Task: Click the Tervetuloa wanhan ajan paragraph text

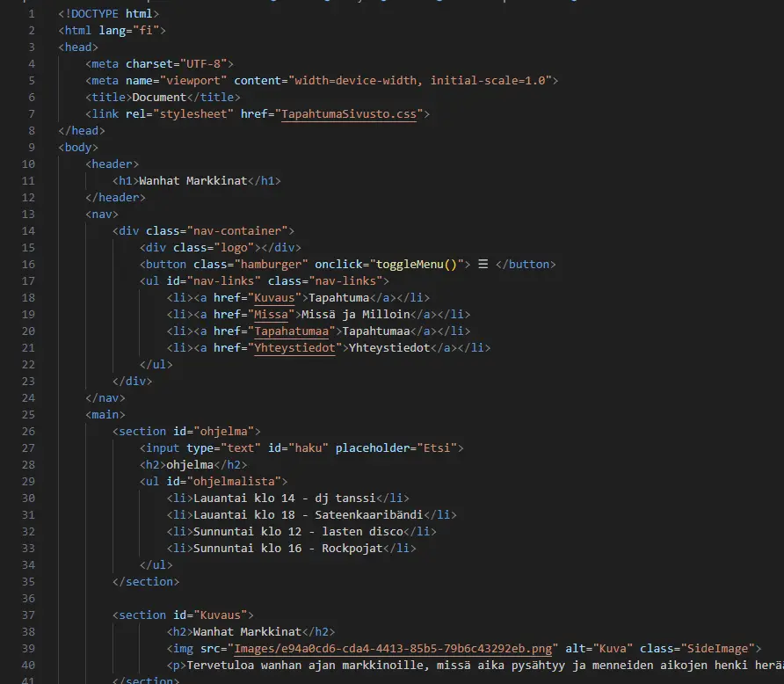Action: (x=485, y=666)
